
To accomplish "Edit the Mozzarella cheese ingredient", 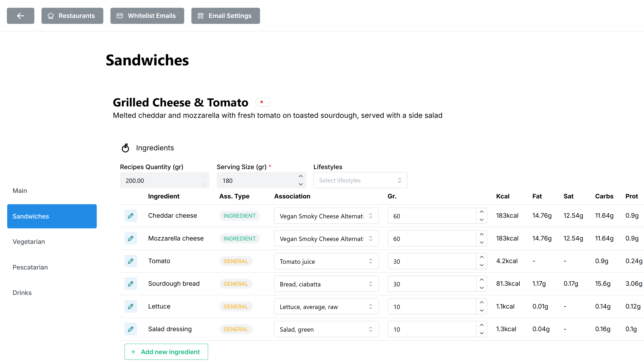I will (131, 239).
